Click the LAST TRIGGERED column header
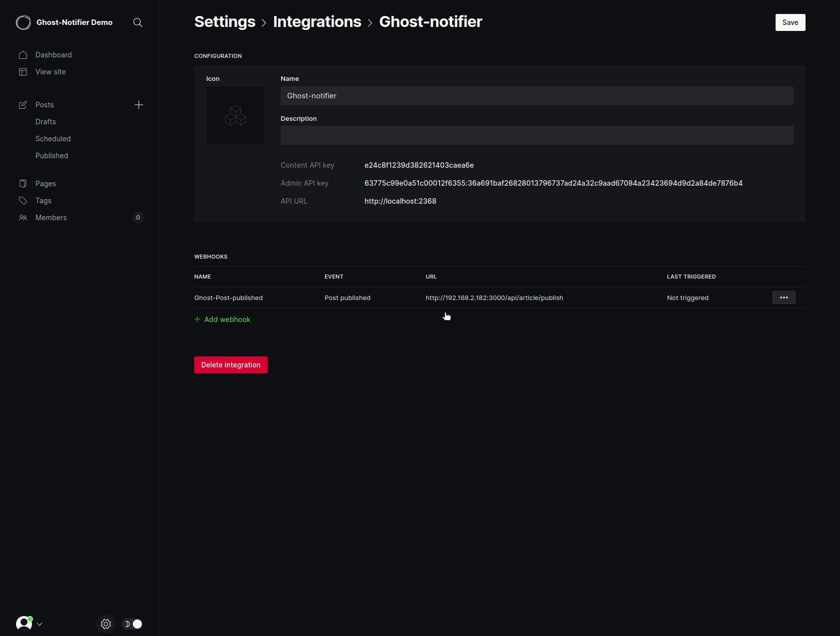 [x=691, y=277]
